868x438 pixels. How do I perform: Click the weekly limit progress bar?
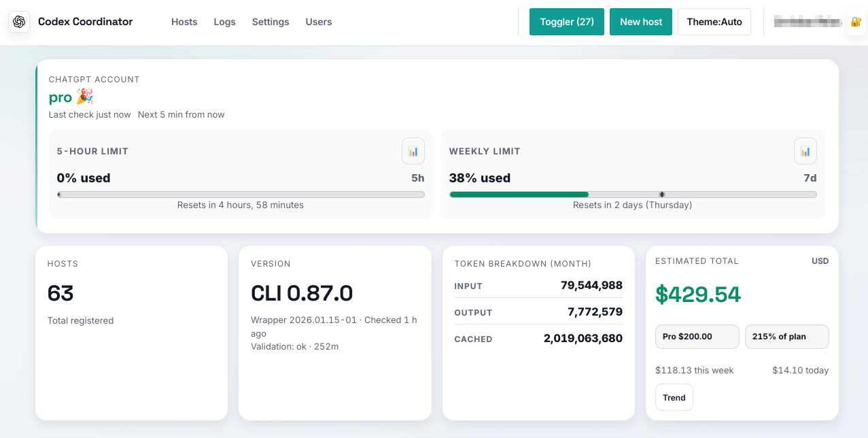[633, 195]
